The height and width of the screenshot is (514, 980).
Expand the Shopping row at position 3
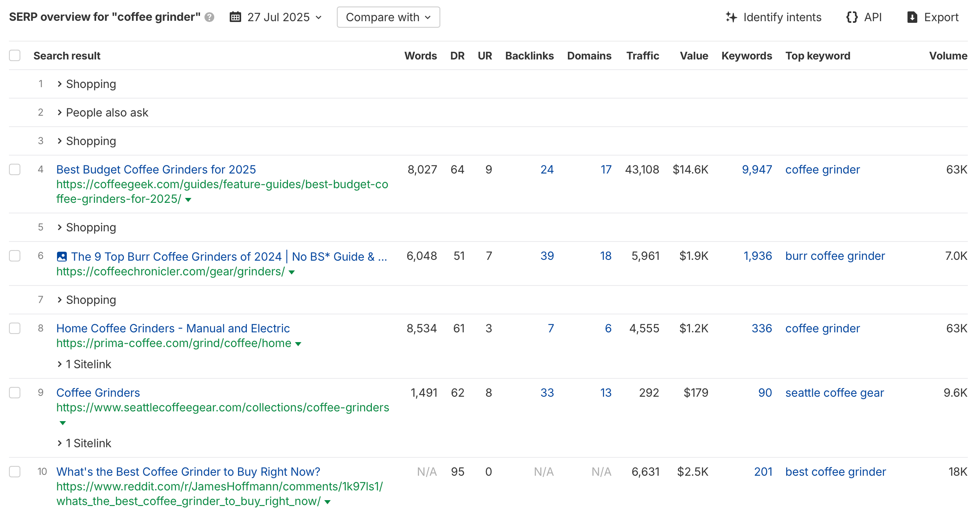[86, 141]
